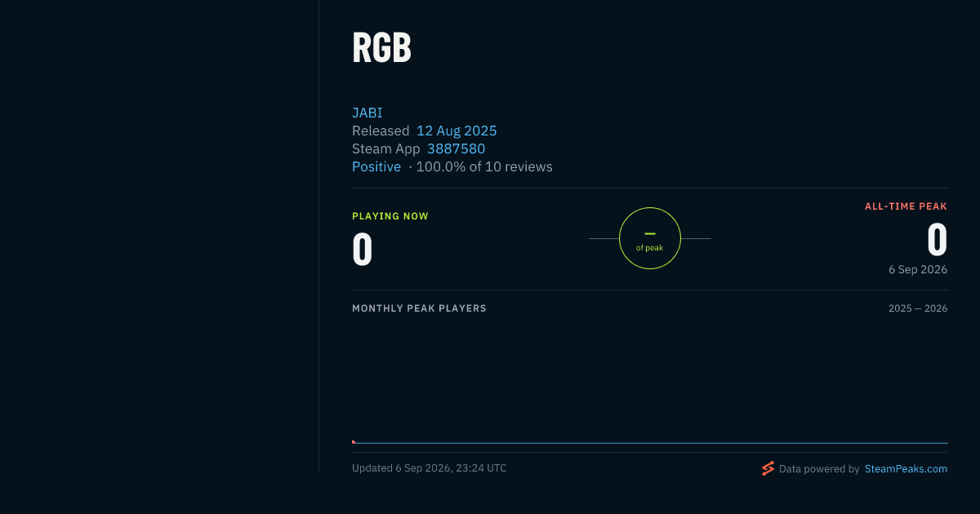Click the green percent-of-peak circle

650,238
